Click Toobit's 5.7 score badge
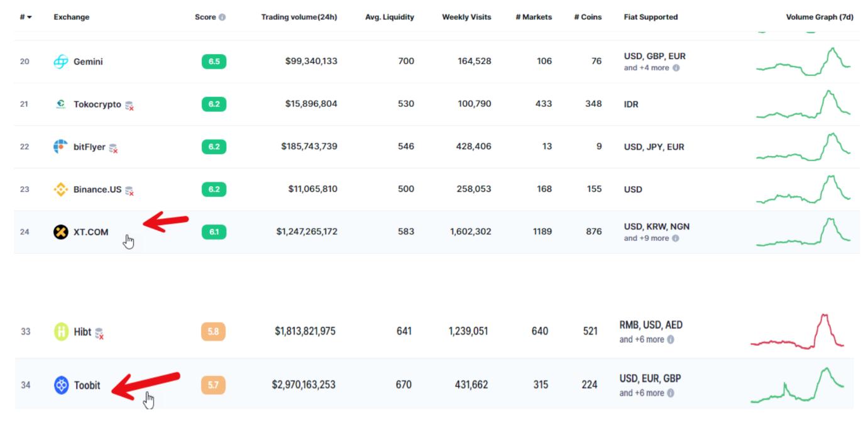 point(213,385)
